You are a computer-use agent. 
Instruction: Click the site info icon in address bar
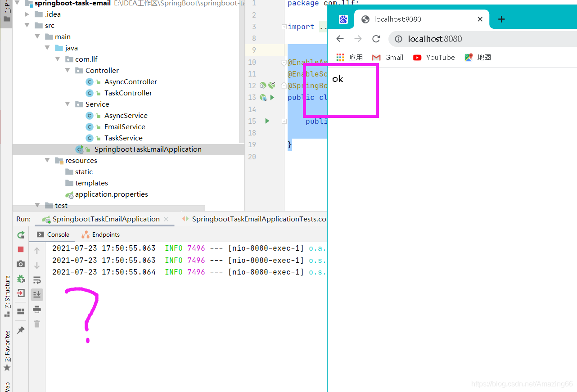coord(398,39)
